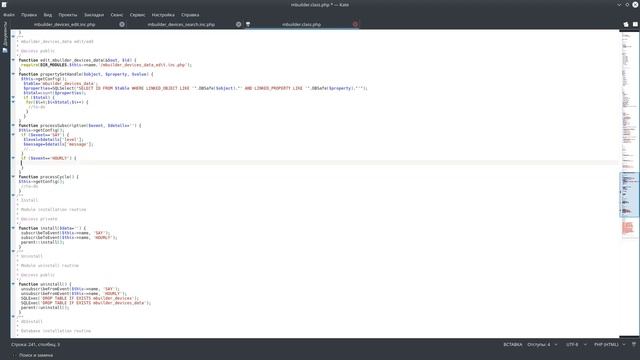Image resolution: width=640 pixels, height=360 pixels.
Task: Collapse the propertySetHandle function fold
Action: tap(13, 74)
